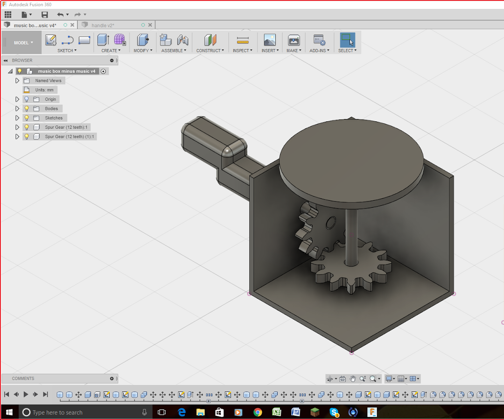
Task: Hide Spur Gear (12 teeth):1 with lightbulb
Action: pos(27,127)
